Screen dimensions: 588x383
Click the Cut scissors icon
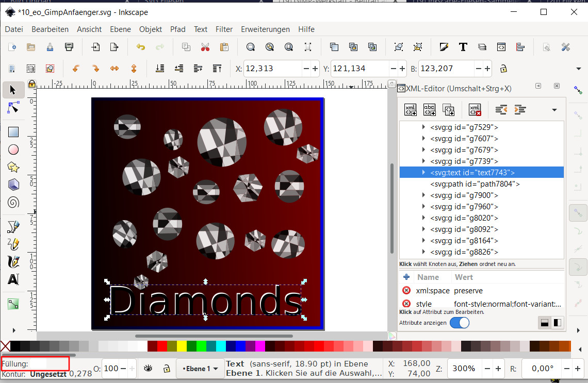click(205, 47)
